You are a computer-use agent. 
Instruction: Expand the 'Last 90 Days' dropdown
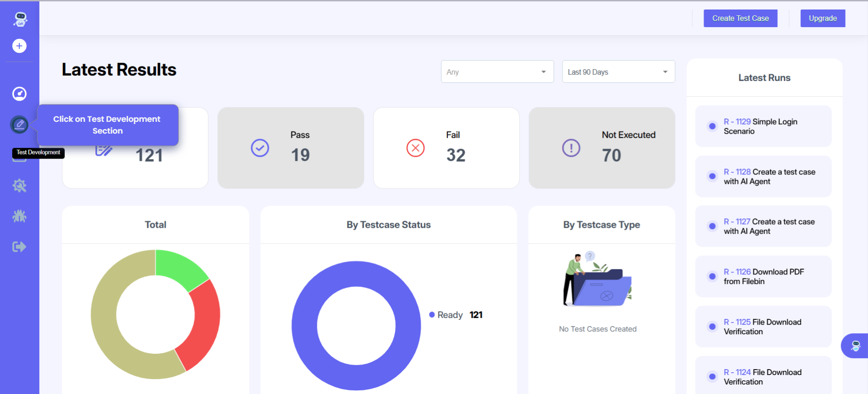(618, 72)
